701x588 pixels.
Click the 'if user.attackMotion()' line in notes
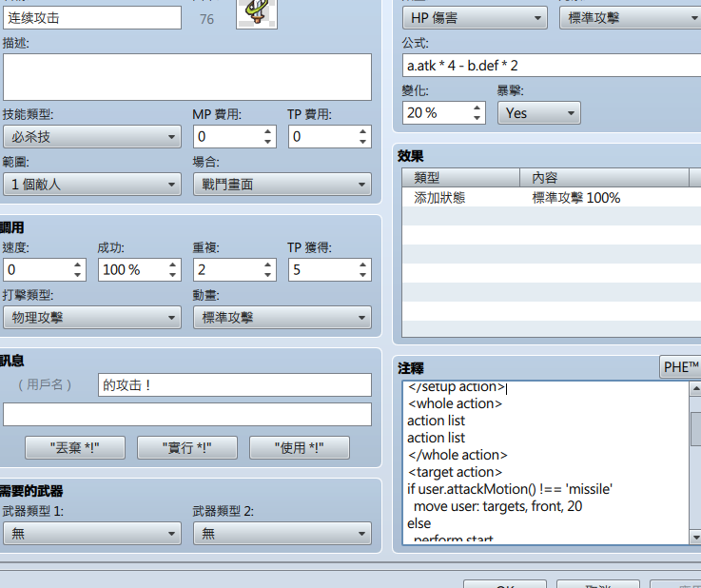point(510,489)
